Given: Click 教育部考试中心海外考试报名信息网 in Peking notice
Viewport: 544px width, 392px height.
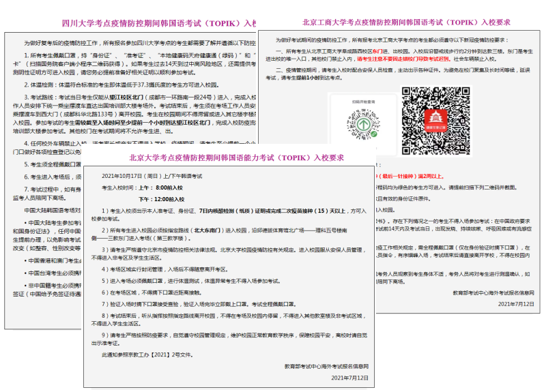Looking at the screenshot, I should point(326,366).
